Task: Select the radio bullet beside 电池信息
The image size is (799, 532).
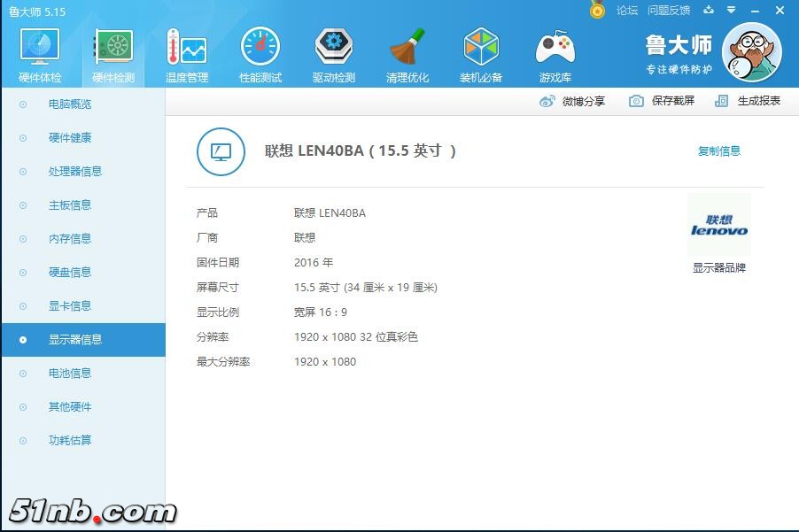Action: click(22, 373)
